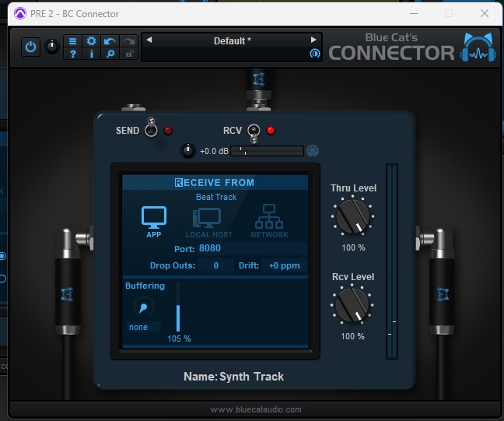Viewport: 504px width, 421px height.
Task: Click the redo arrow icon
Action: 129,41
